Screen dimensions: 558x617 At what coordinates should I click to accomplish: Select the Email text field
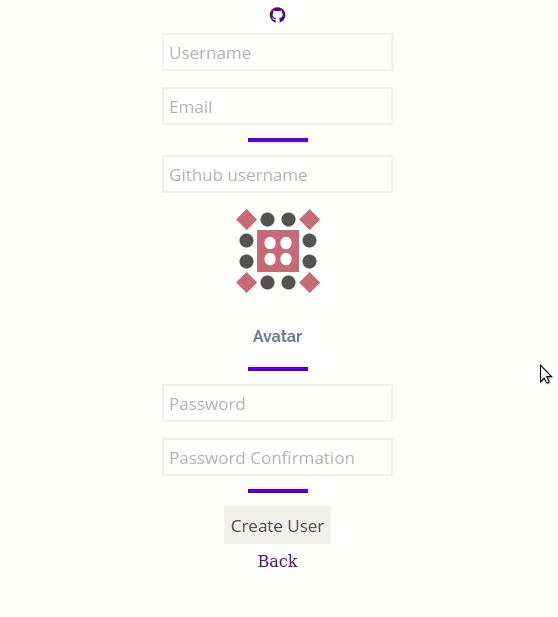click(277, 106)
